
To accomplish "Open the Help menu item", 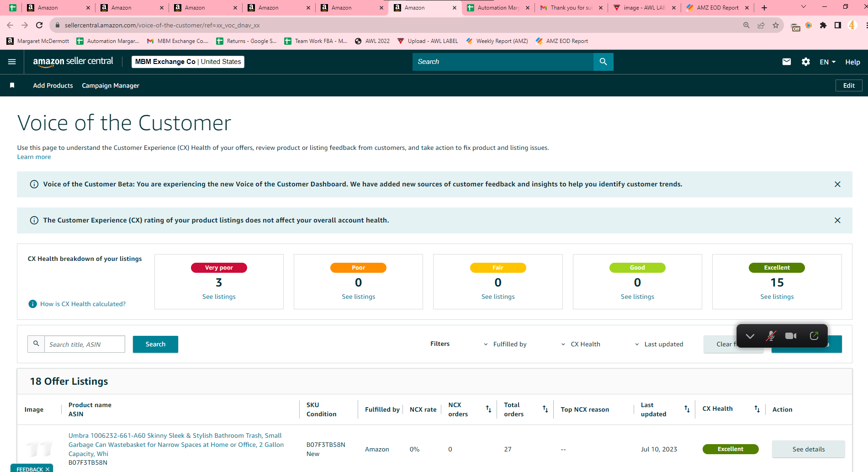I will [852, 62].
